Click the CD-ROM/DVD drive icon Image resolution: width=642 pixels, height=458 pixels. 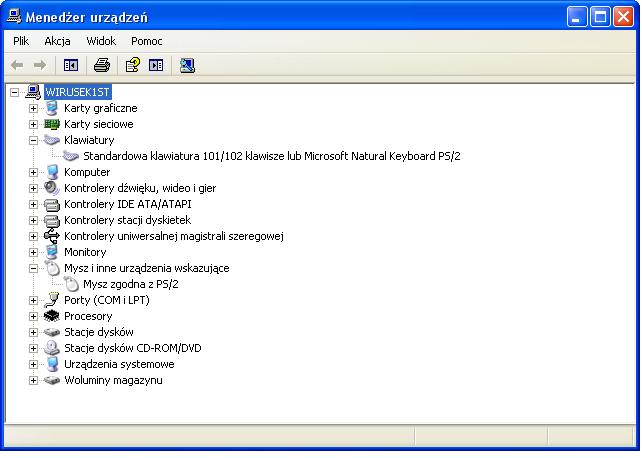click(52, 348)
